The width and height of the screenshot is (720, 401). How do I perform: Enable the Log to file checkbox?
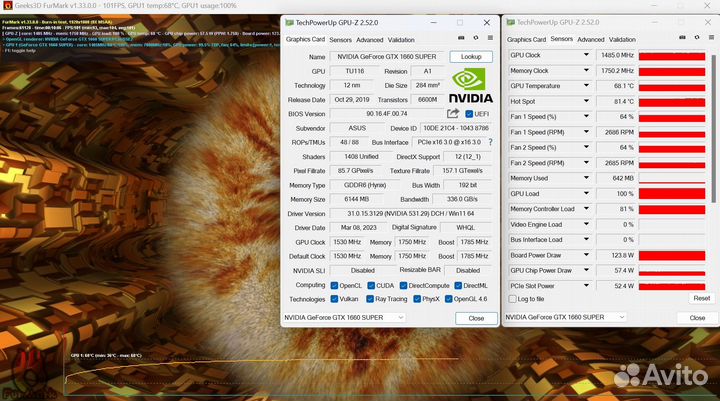coord(512,299)
